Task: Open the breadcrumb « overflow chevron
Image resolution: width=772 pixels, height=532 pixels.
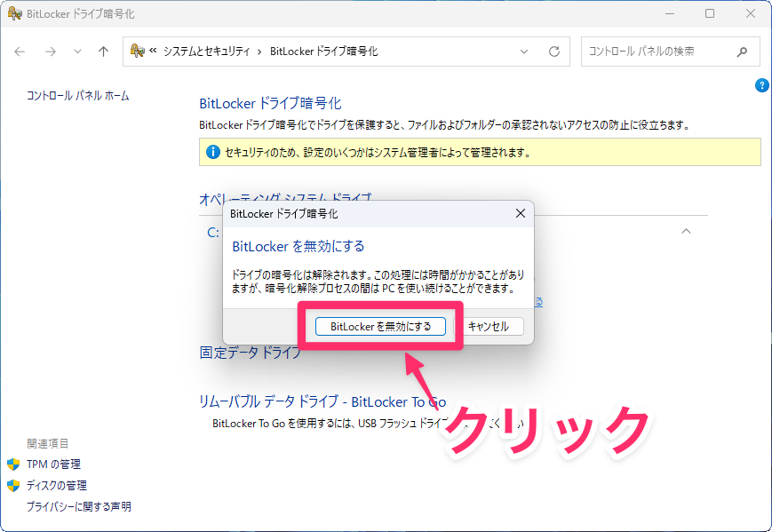Action: point(153,52)
